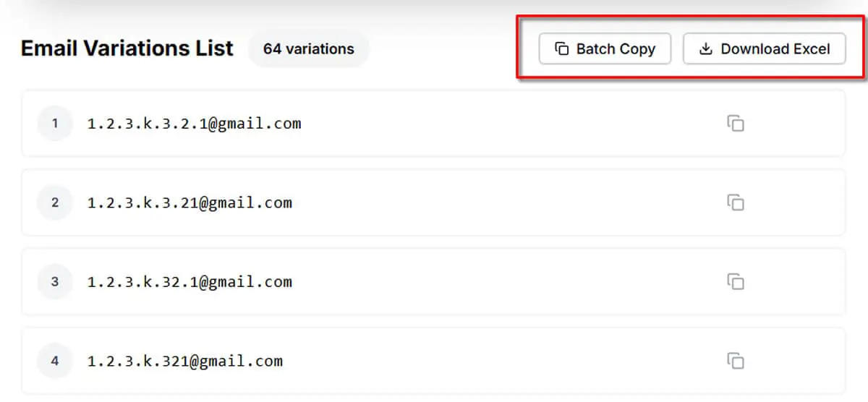This screenshot has height=402, width=868.
Task: Click the number 2 row badge
Action: click(x=55, y=202)
